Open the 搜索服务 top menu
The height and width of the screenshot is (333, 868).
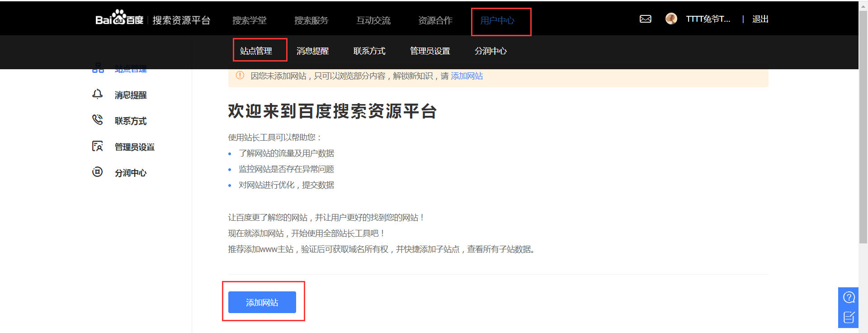click(311, 20)
